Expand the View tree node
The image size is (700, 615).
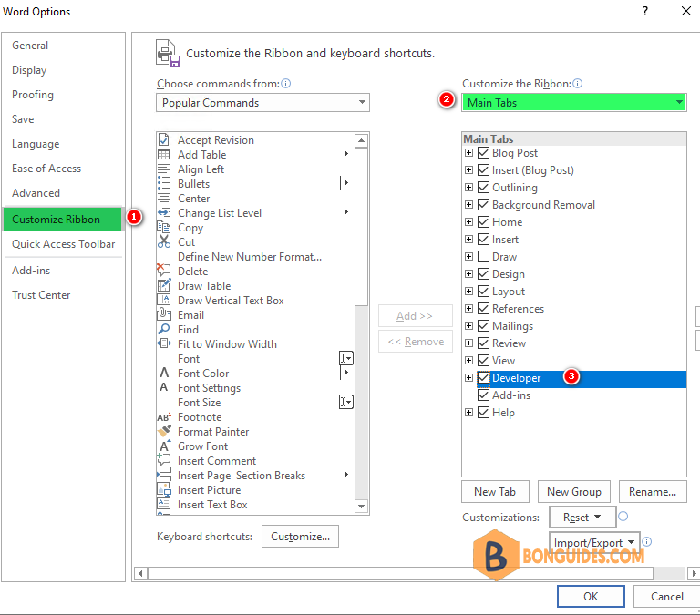pos(468,360)
